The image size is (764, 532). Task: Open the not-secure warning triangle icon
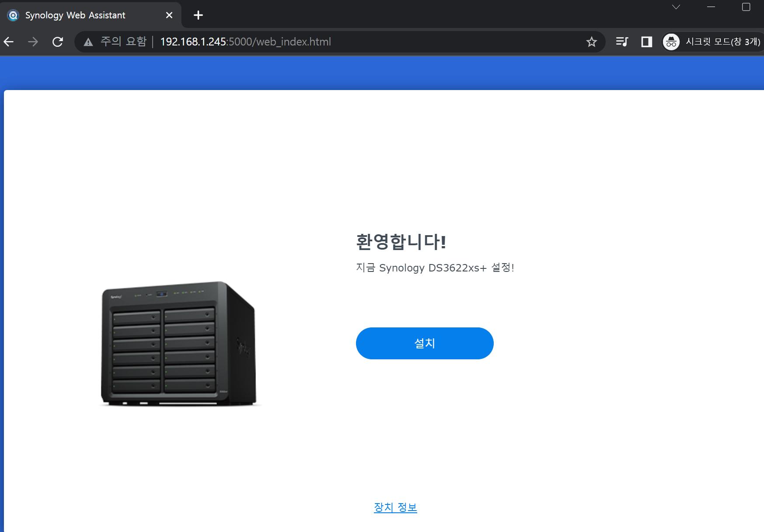(x=88, y=42)
